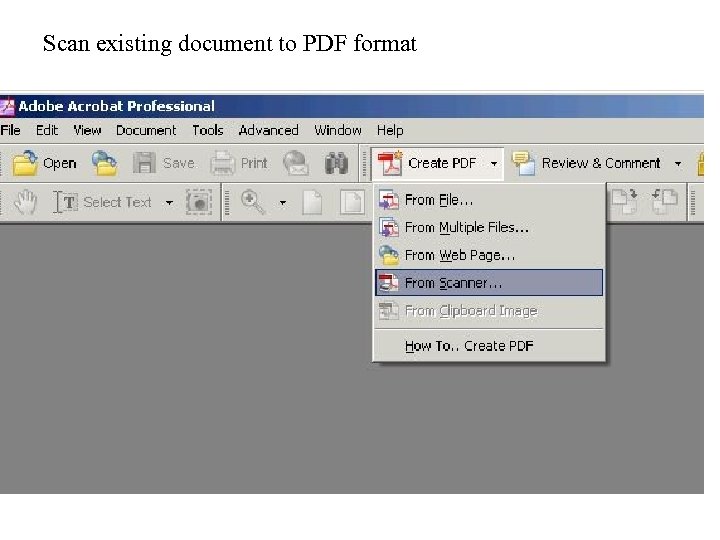Open the Advanced menu
The height and width of the screenshot is (540, 720).
[x=269, y=130]
